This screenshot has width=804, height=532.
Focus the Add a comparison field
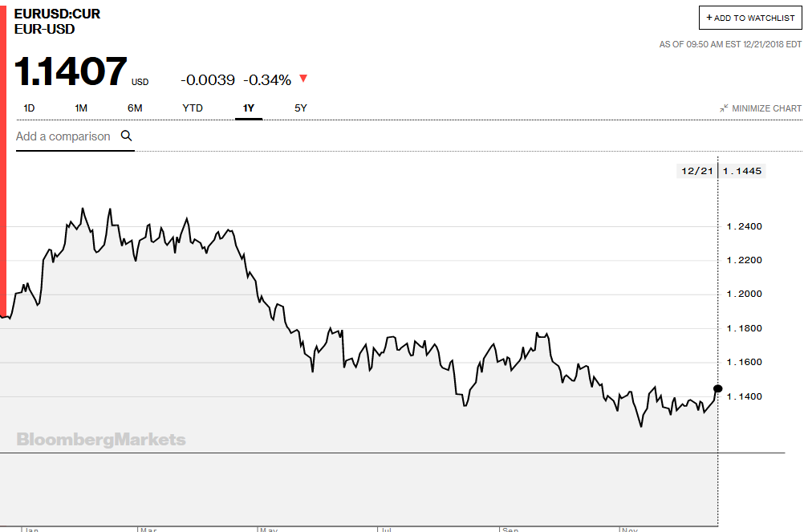pyautogui.click(x=63, y=136)
